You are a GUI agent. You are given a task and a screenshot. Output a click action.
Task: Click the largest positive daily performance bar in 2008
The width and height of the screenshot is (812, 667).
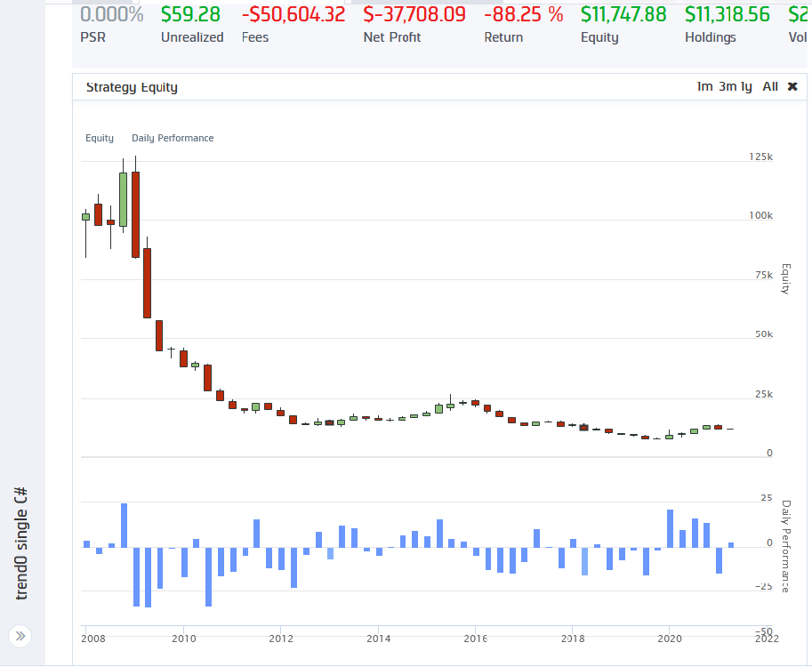(x=124, y=525)
